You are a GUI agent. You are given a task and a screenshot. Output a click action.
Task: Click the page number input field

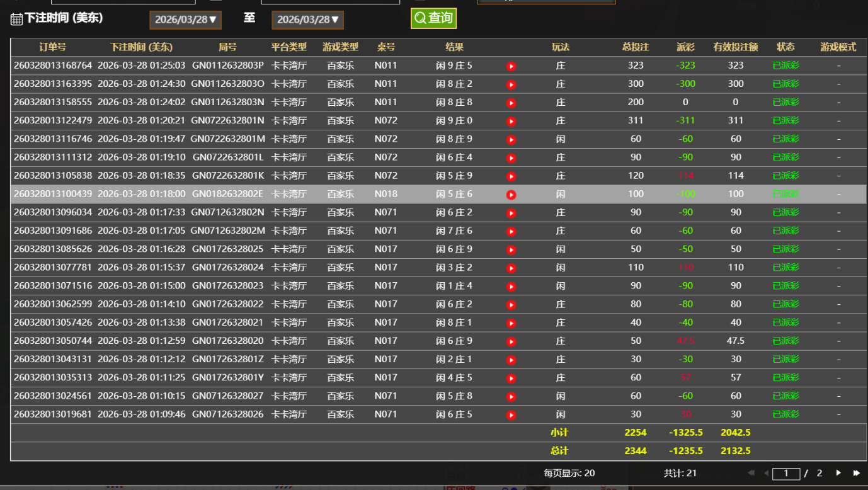click(x=786, y=474)
